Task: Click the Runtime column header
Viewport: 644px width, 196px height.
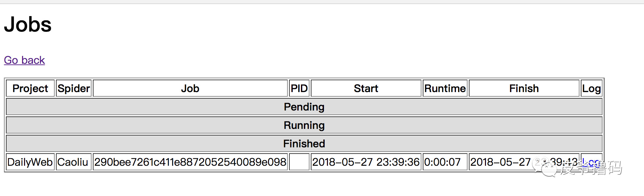Action: [x=445, y=88]
